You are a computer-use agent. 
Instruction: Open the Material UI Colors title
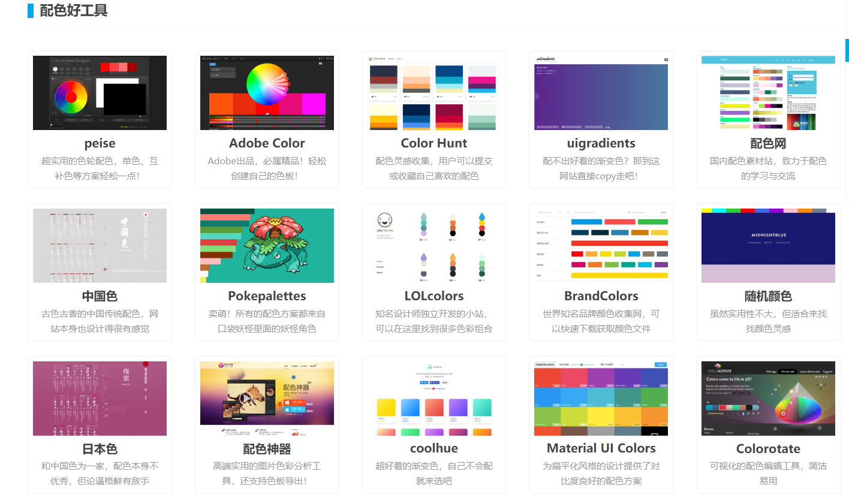[601, 448]
